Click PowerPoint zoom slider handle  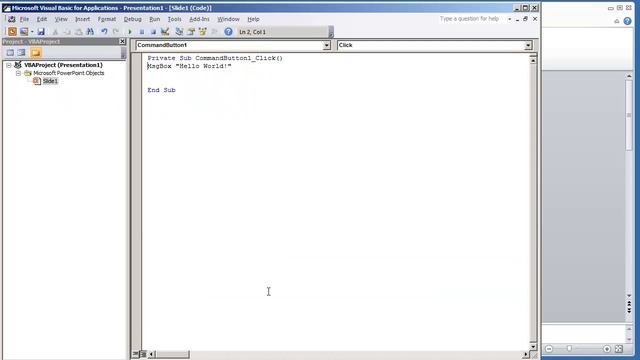click(569, 349)
